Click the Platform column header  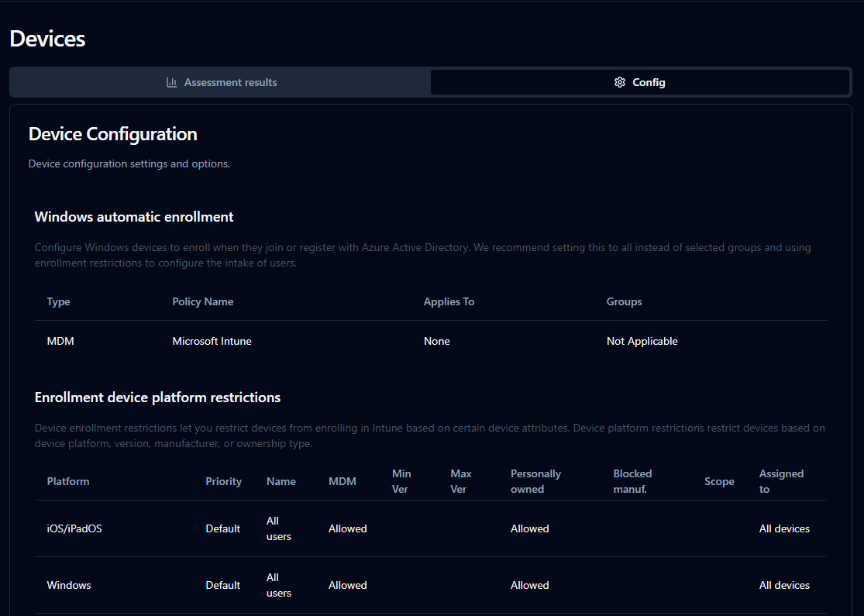click(x=68, y=481)
